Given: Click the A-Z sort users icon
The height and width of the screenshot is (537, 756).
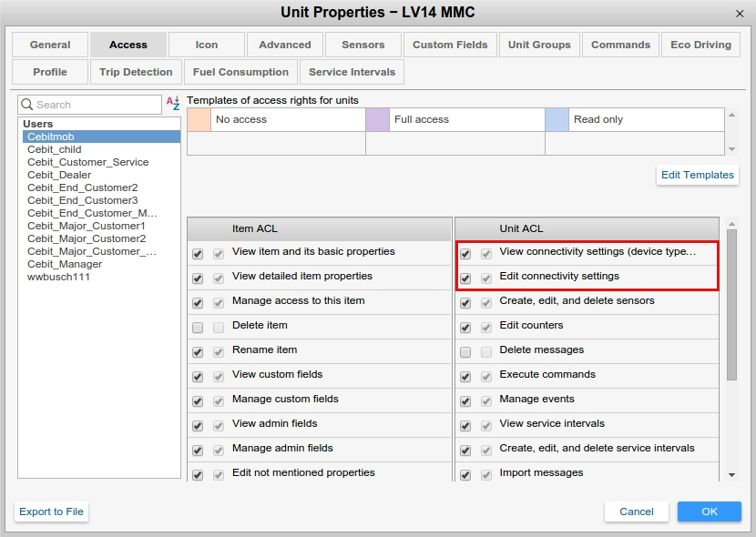Looking at the screenshot, I should [173, 105].
